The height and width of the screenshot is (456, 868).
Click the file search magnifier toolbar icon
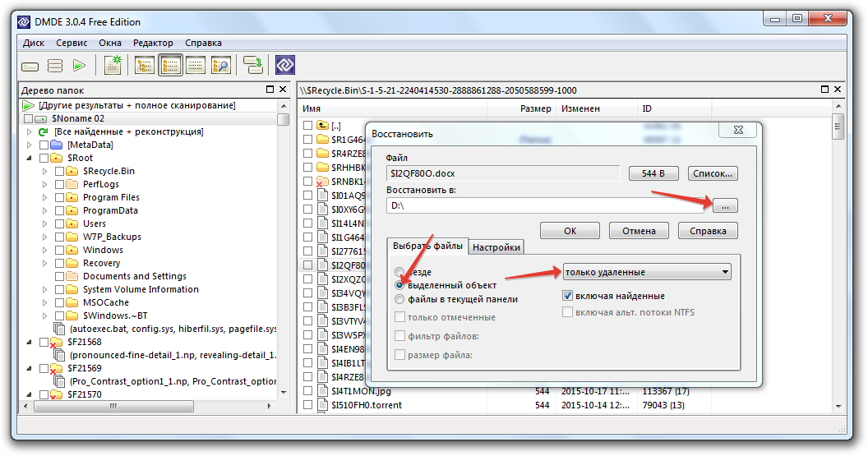(220, 66)
